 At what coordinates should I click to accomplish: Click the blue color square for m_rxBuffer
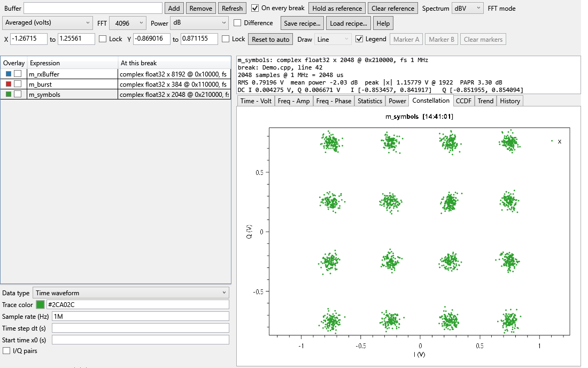pyautogui.click(x=9, y=74)
